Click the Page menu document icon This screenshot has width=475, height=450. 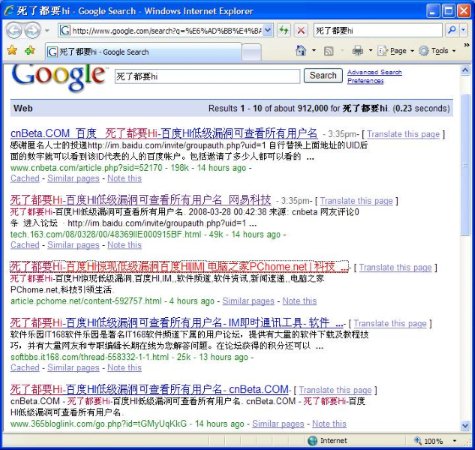(382, 51)
